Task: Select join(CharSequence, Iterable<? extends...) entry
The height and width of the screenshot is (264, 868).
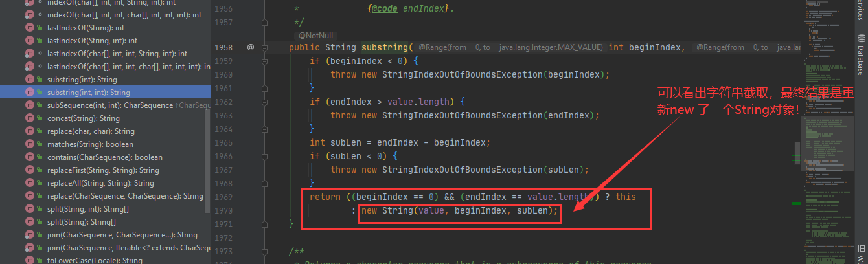Action: pyautogui.click(x=105, y=248)
